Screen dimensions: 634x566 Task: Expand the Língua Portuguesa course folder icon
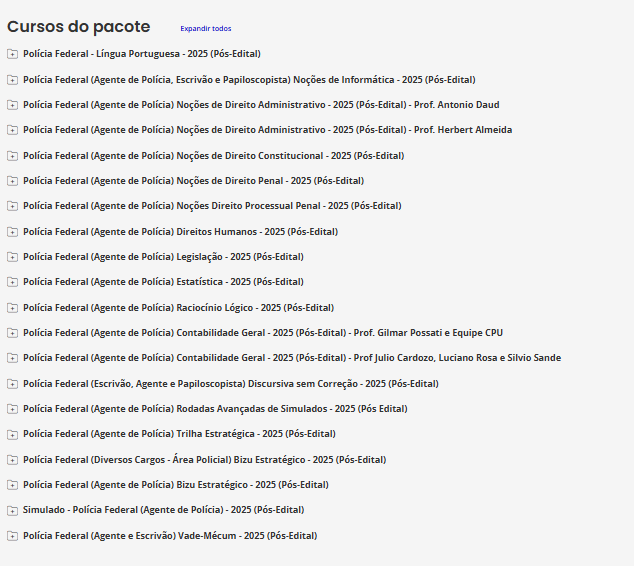13,54
